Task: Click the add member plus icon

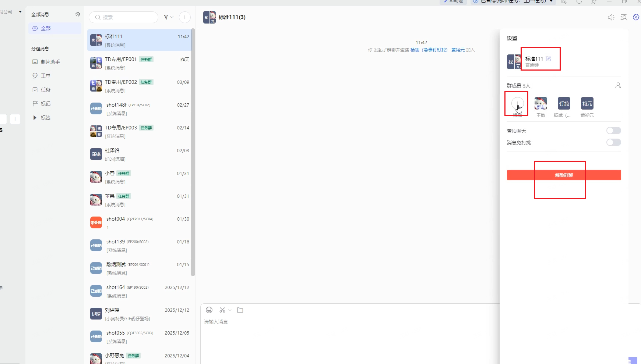Action: coord(517,104)
